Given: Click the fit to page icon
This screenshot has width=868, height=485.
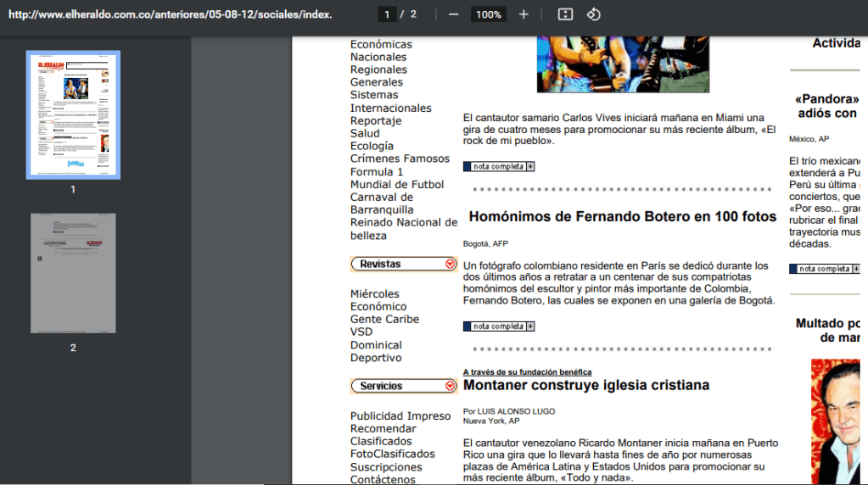Looking at the screenshot, I should [x=566, y=14].
